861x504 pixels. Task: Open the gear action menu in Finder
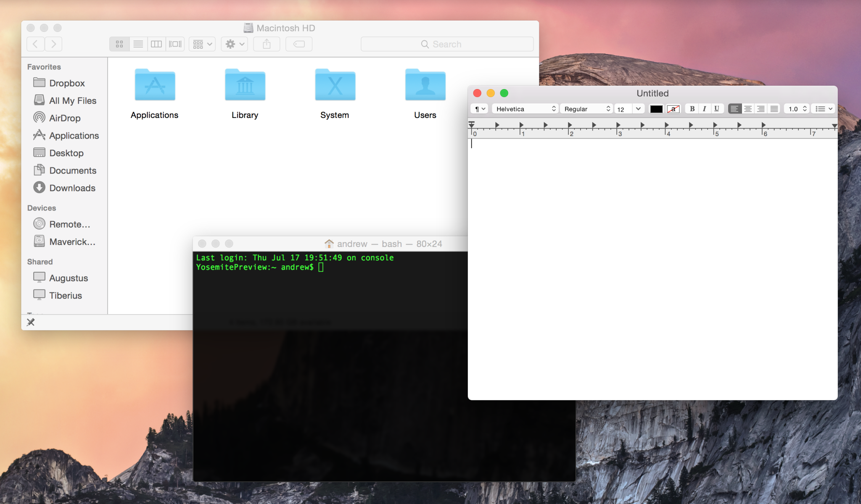(x=234, y=44)
